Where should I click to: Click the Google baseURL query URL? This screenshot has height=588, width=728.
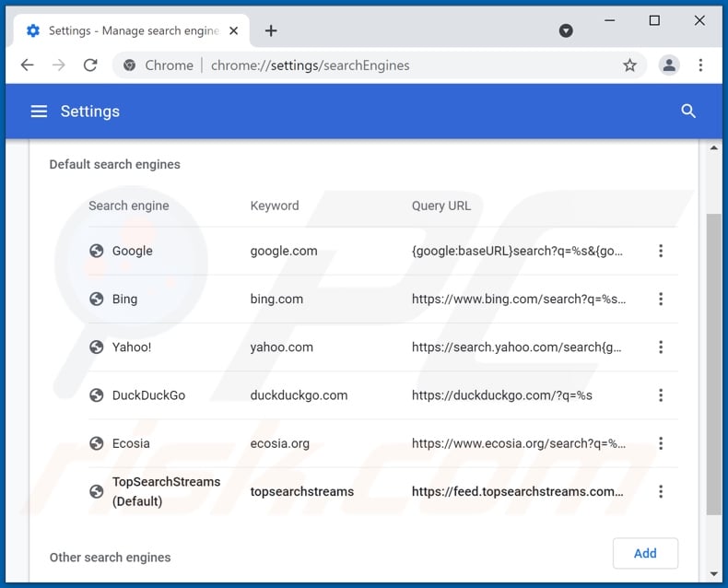tap(517, 251)
